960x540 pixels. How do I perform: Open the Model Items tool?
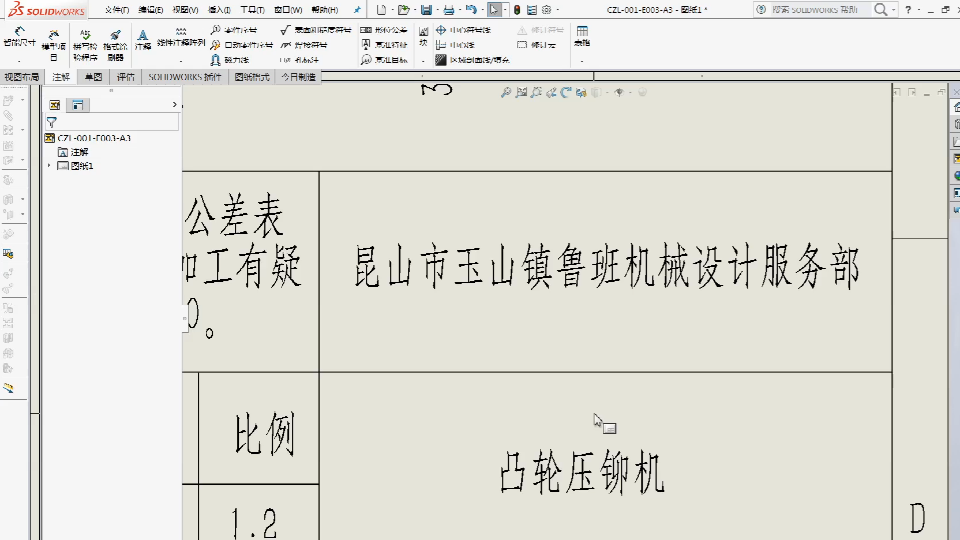click(54, 45)
